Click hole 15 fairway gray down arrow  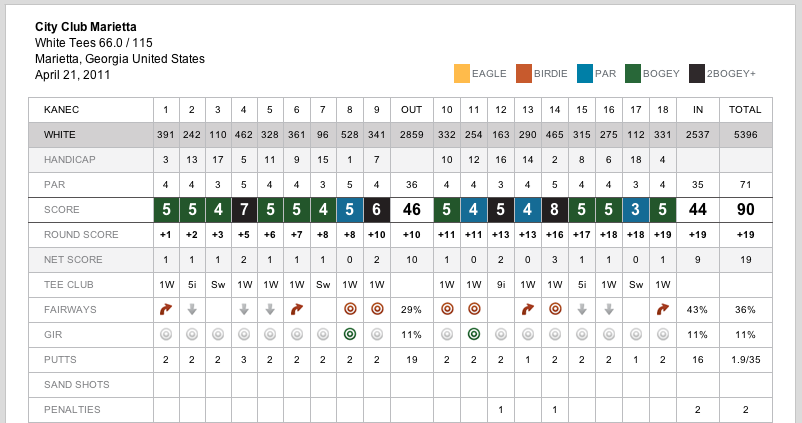click(x=582, y=310)
